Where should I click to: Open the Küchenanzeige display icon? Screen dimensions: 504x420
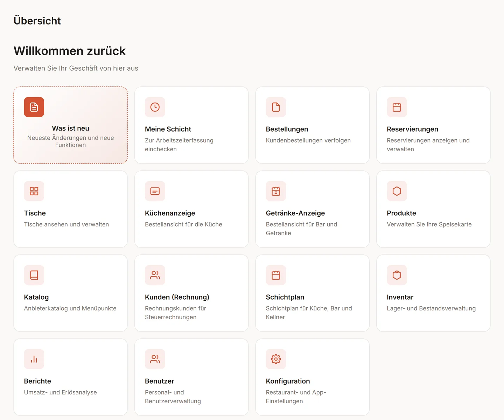coord(155,191)
